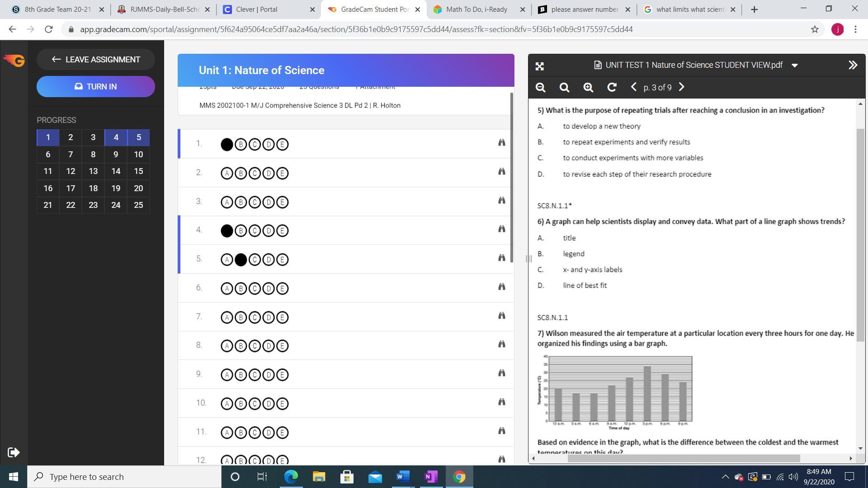Screen dimensions: 868x488
Task: Collapse the PDF panel with double chevron
Action: 853,65
